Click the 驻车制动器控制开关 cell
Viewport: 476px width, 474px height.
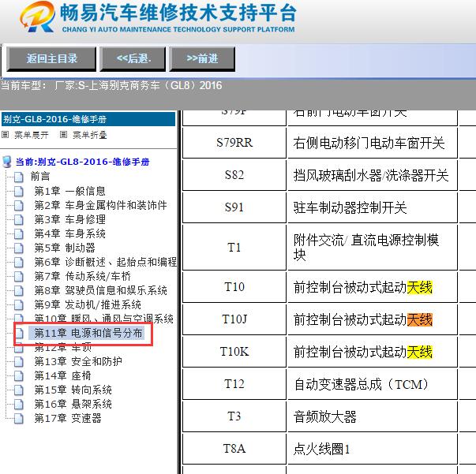tap(373, 207)
